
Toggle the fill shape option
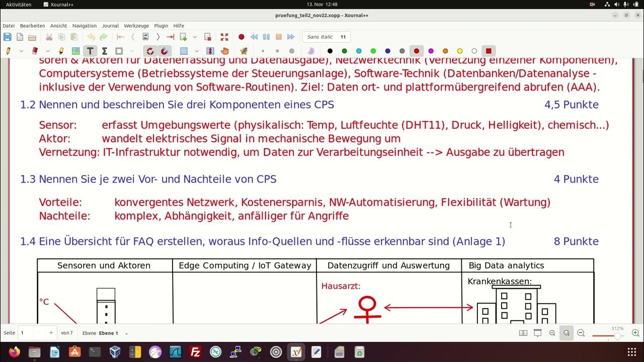point(311,51)
